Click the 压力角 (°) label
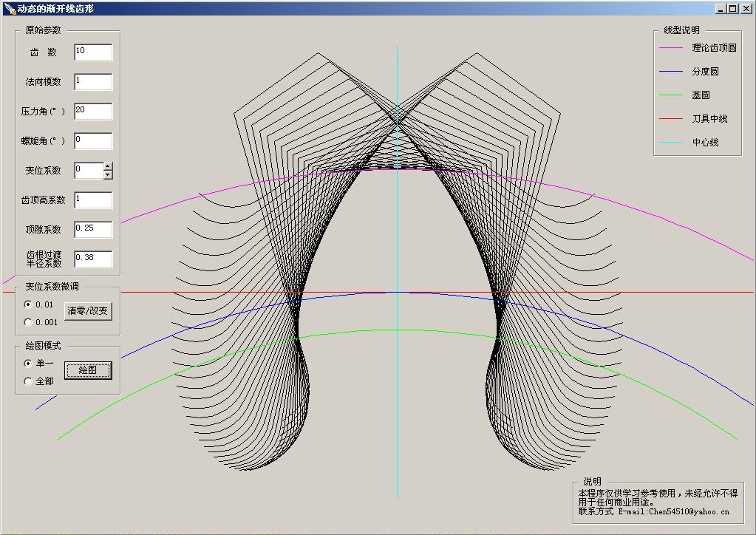Image resolution: width=756 pixels, height=535 pixels. tap(42, 112)
